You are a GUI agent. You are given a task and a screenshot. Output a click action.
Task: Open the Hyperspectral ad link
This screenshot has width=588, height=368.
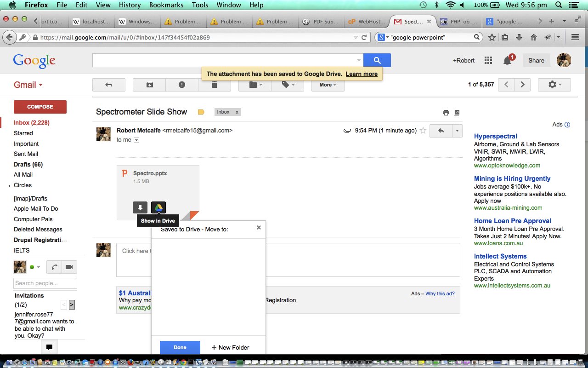click(x=496, y=136)
